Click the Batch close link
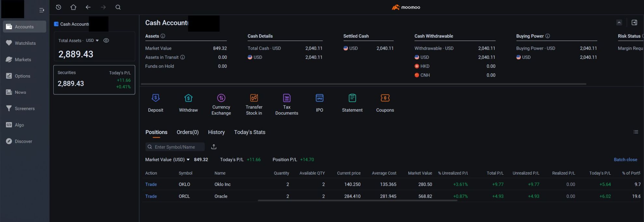The width and height of the screenshot is (644, 222). (625, 160)
